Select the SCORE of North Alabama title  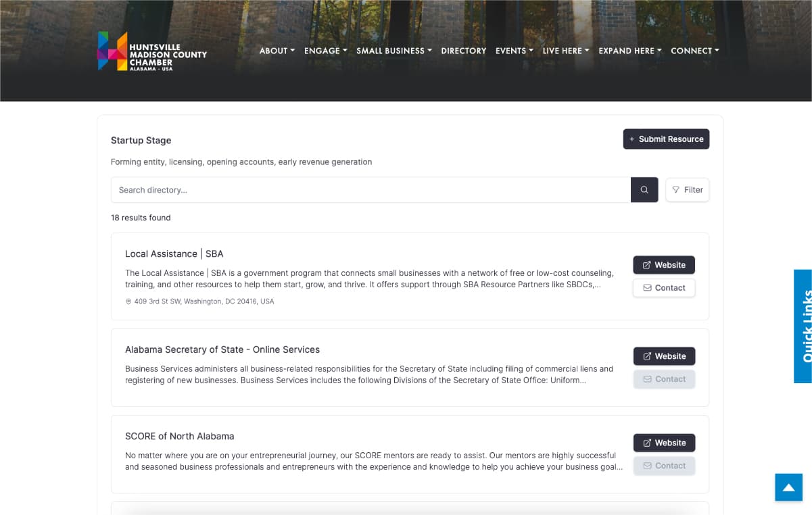click(179, 436)
